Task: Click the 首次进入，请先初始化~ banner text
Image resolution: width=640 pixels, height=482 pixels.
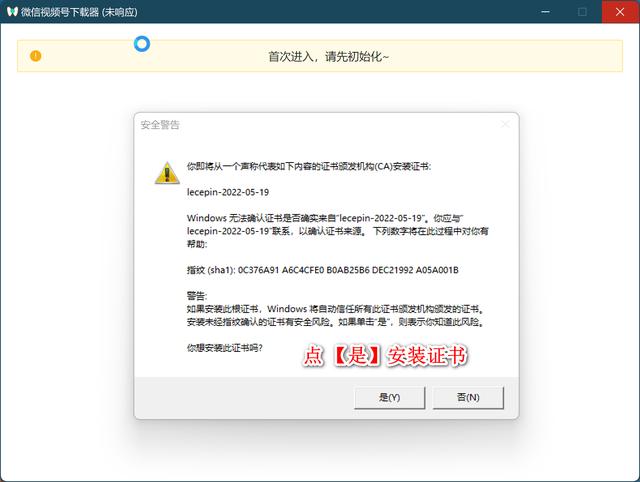Action: tap(328, 56)
